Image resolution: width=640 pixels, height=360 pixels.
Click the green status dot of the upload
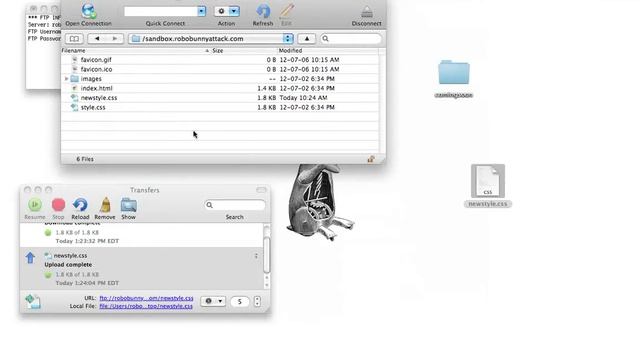click(48, 275)
